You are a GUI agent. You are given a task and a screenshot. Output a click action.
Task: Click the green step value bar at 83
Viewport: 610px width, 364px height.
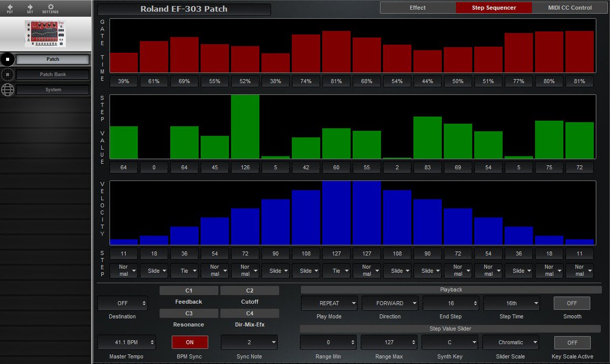click(x=428, y=138)
